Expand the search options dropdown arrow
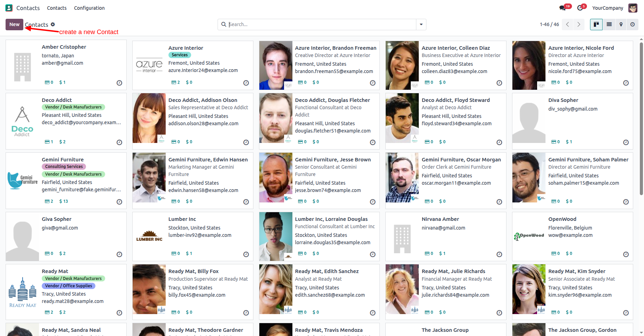 (421, 24)
